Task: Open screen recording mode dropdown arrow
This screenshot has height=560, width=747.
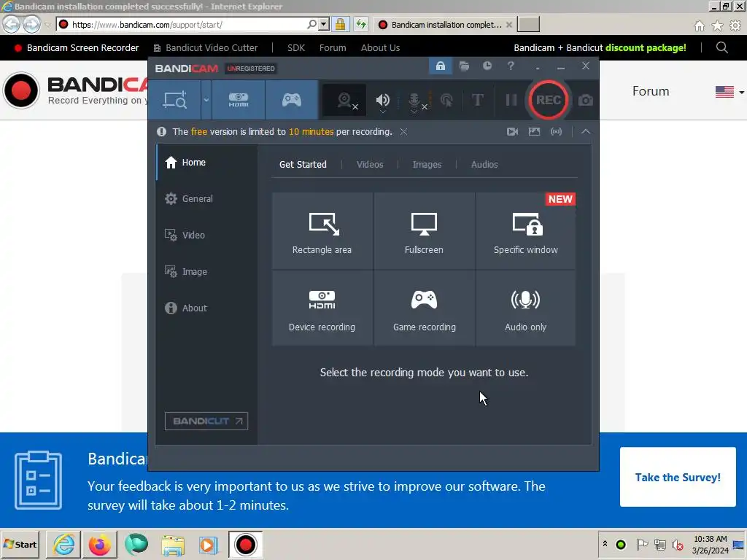Action: point(206,100)
